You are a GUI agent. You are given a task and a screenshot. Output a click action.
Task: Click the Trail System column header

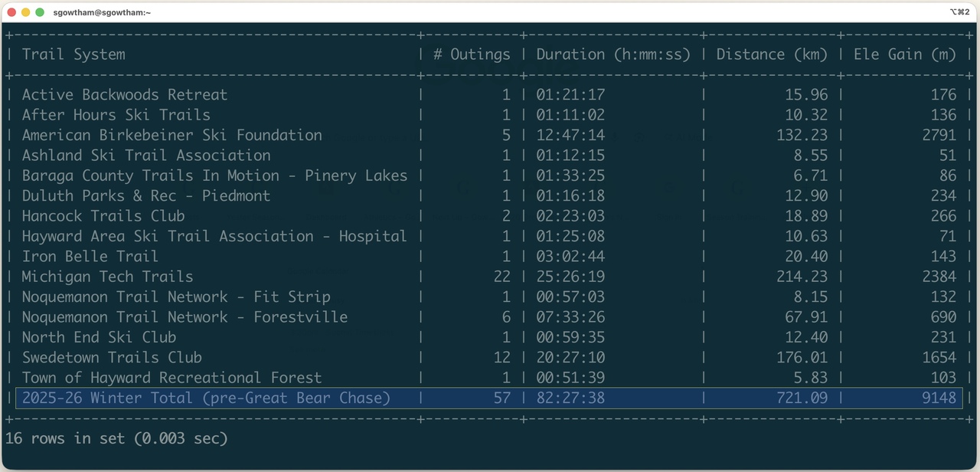pos(73,54)
